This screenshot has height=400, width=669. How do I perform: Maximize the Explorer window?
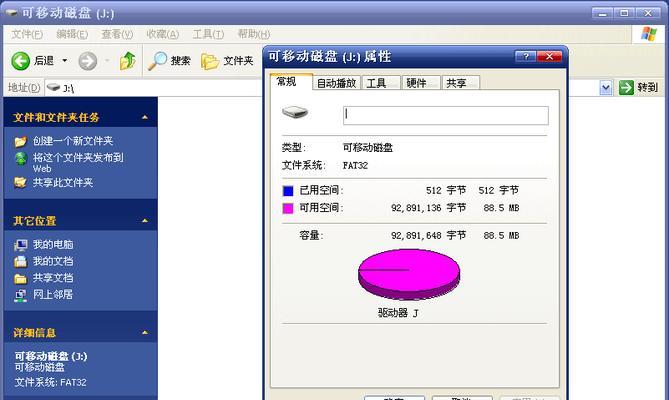[x=624, y=13]
